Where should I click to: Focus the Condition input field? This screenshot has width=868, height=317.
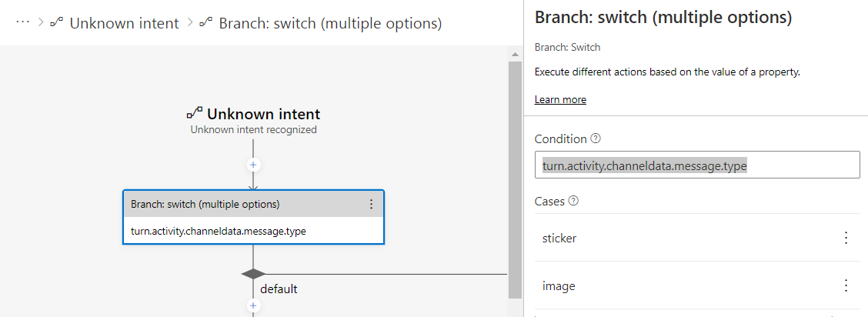point(697,165)
